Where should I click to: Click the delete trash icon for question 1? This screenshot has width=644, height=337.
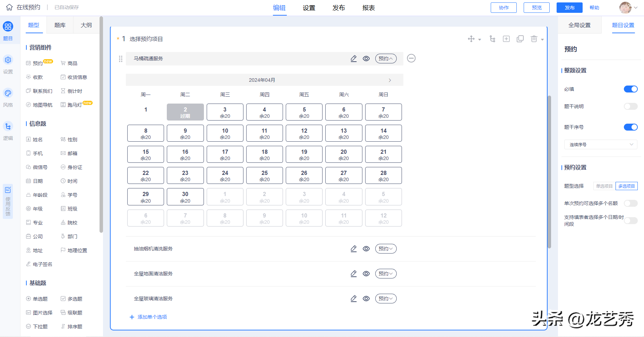tap(534, 39)
